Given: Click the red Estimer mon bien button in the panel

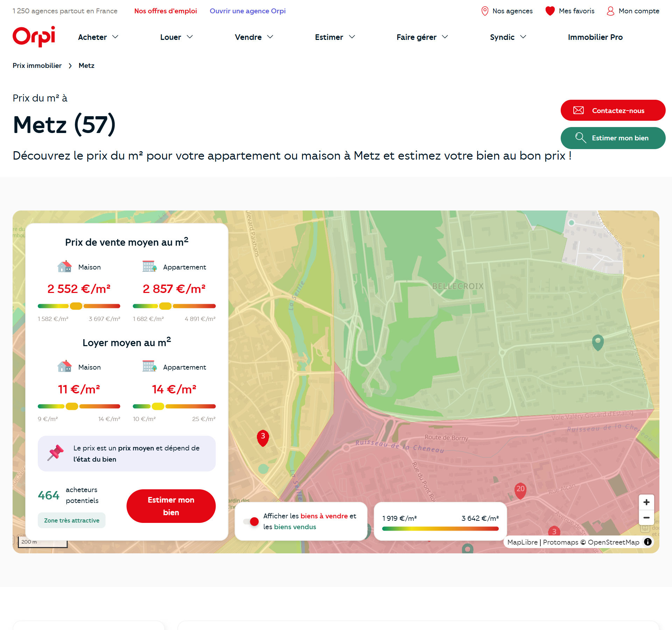Looking at the screenshot, I should pos(171,506).
